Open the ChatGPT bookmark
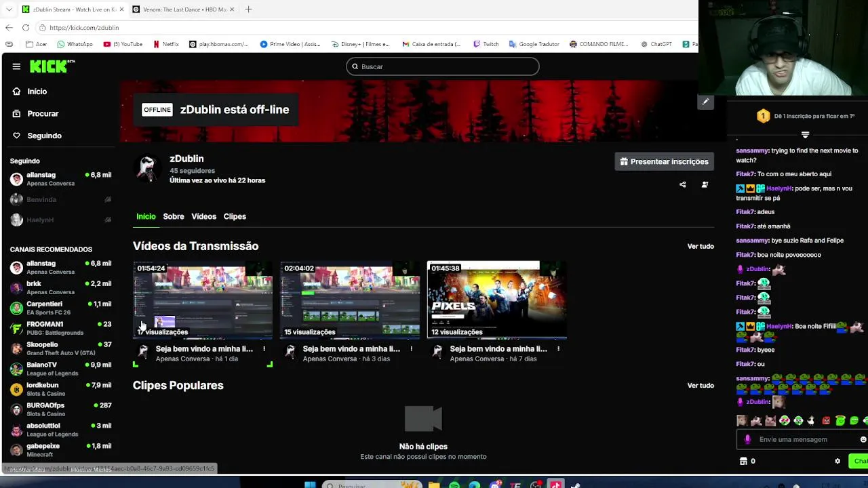 [x=656, y=44]
